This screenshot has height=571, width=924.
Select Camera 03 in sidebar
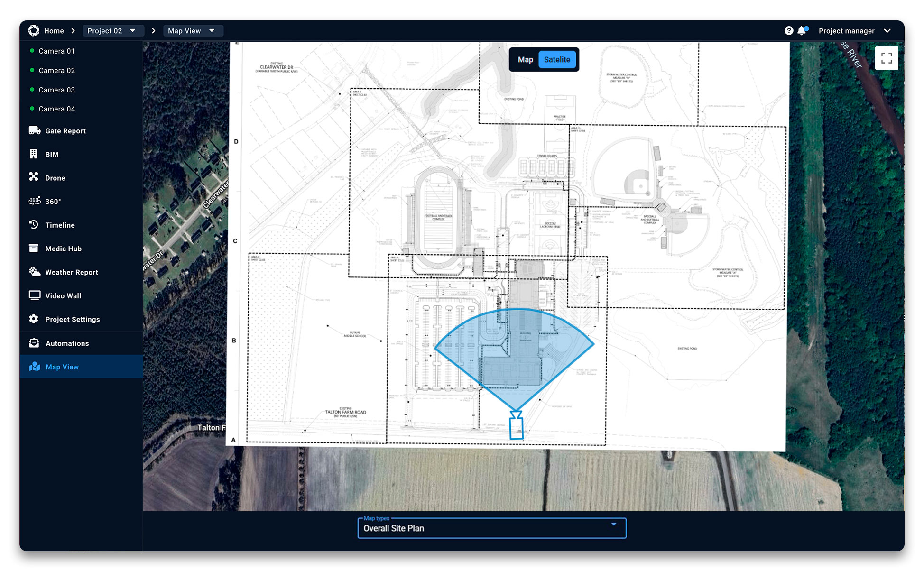coord(56,90)
